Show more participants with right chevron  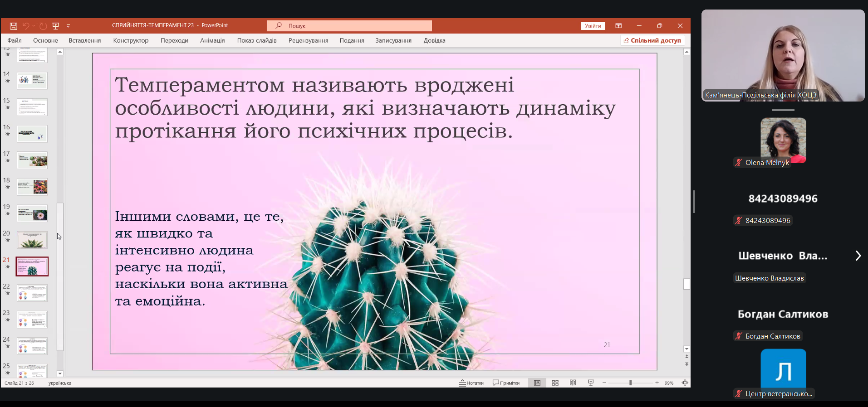[858, 256]
